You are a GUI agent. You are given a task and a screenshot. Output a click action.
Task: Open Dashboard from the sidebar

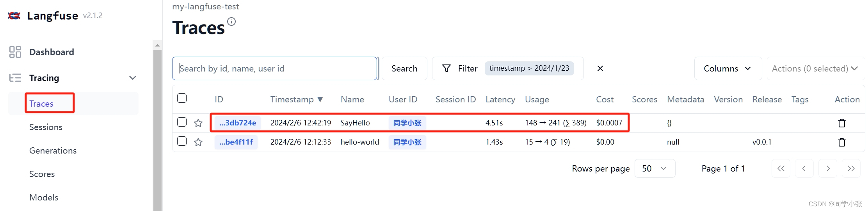tap(52, 52)
